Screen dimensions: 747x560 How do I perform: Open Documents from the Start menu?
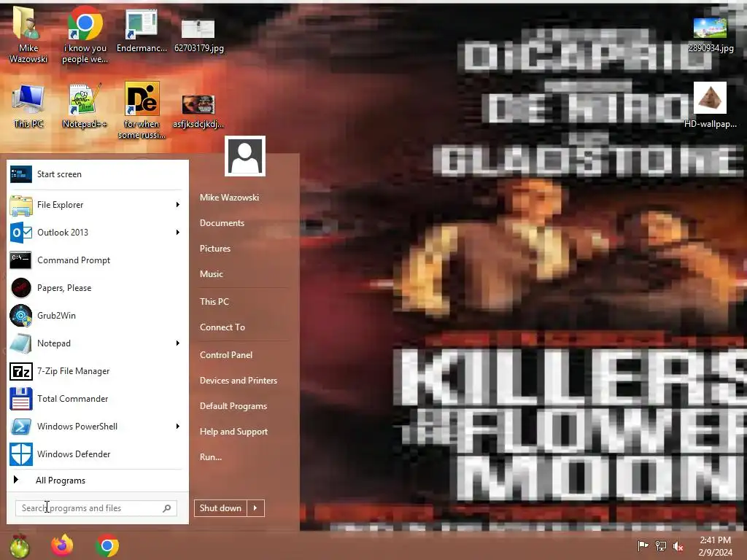[x=222, y=223]
